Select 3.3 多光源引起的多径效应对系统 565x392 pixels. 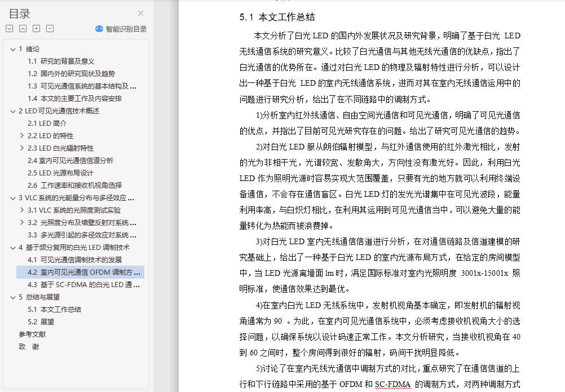click(x=82, y=235)
